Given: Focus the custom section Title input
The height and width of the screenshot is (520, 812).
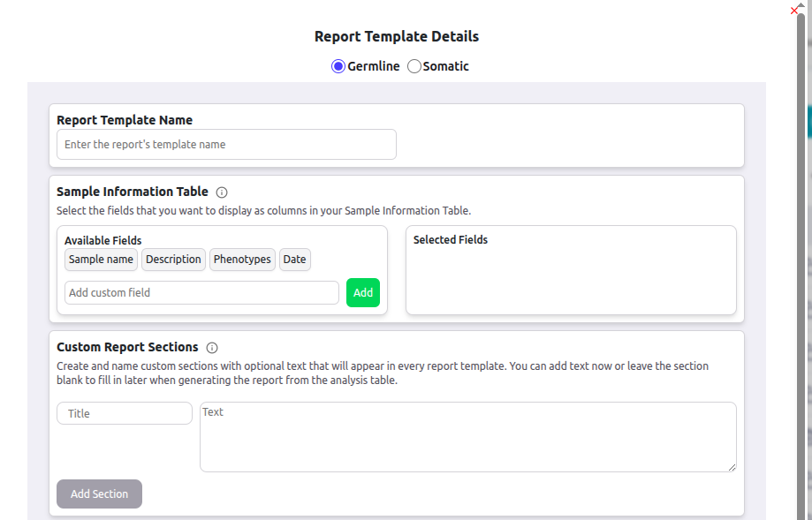Looking at the screenshot, I should coord(125,413).
